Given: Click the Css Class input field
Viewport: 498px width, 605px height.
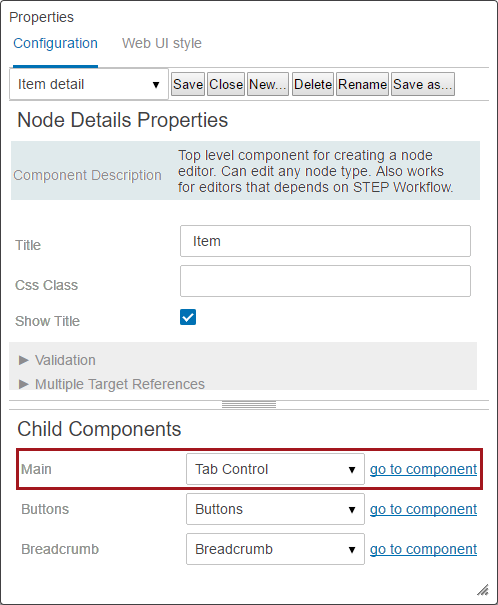Looking at the screenshot, I should (x=325, y=281).
